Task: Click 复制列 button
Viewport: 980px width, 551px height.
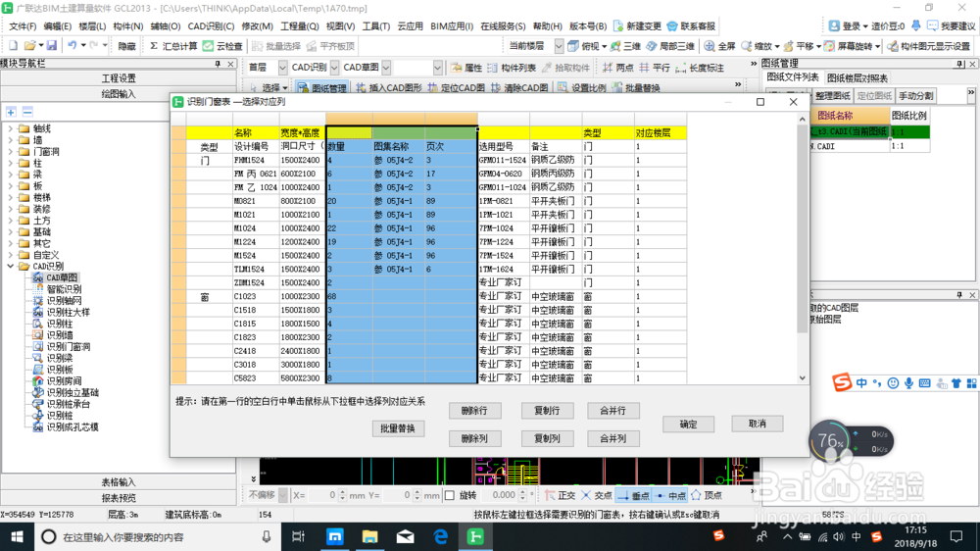Action: 547,438
